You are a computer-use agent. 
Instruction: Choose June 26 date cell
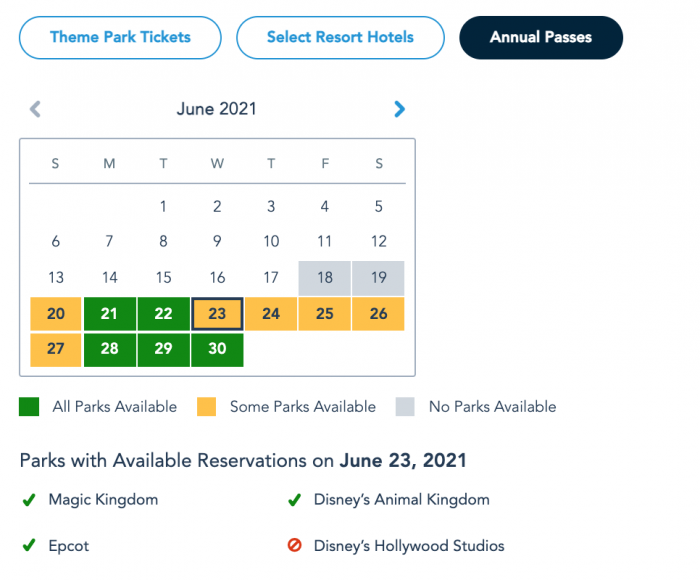[378, 314]
